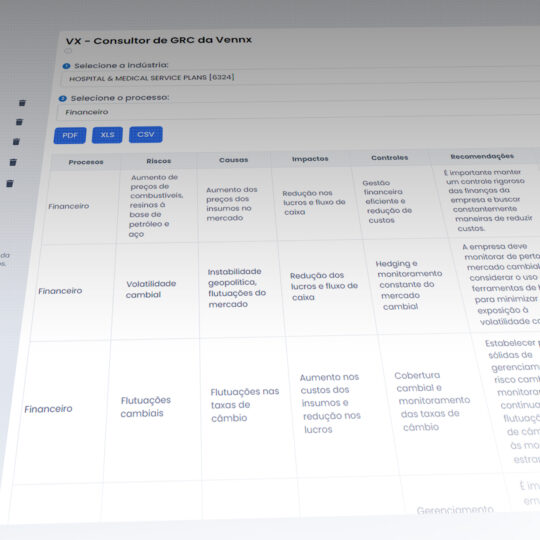
Task: Click the Riscos column header
Action: point(158,161)
